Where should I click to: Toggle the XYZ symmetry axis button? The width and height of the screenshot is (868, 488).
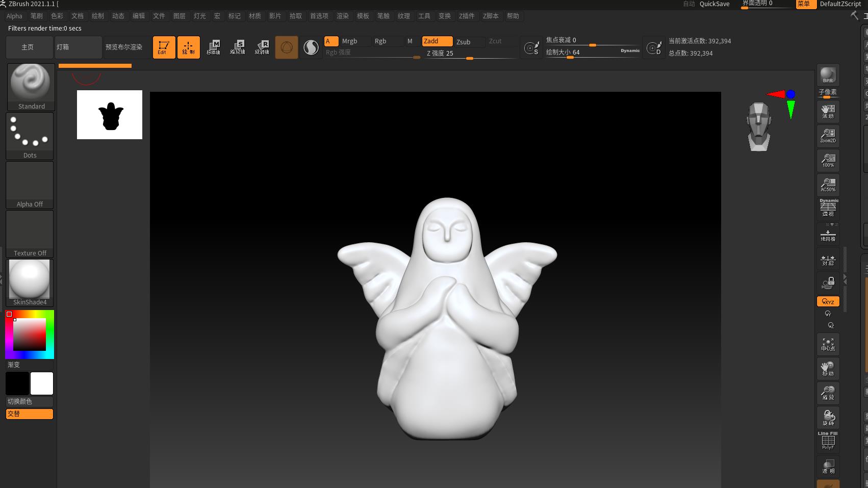(x=827, y=301)
